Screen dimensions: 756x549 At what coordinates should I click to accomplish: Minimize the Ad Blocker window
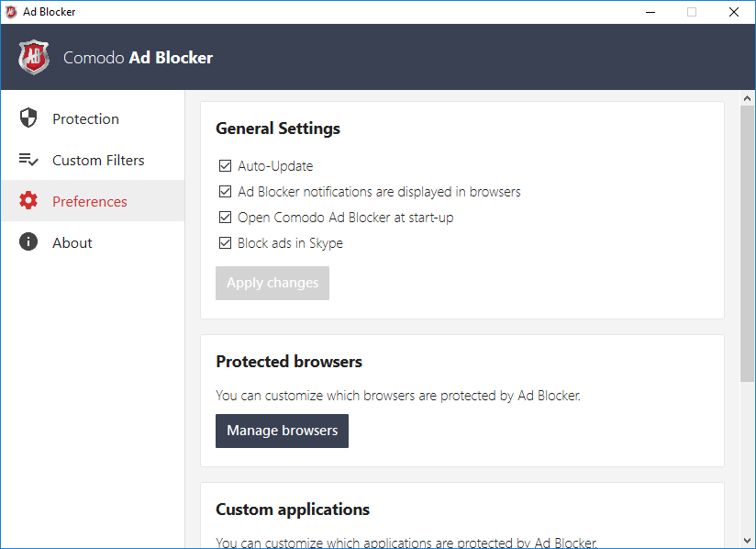(x=650, y=12)
